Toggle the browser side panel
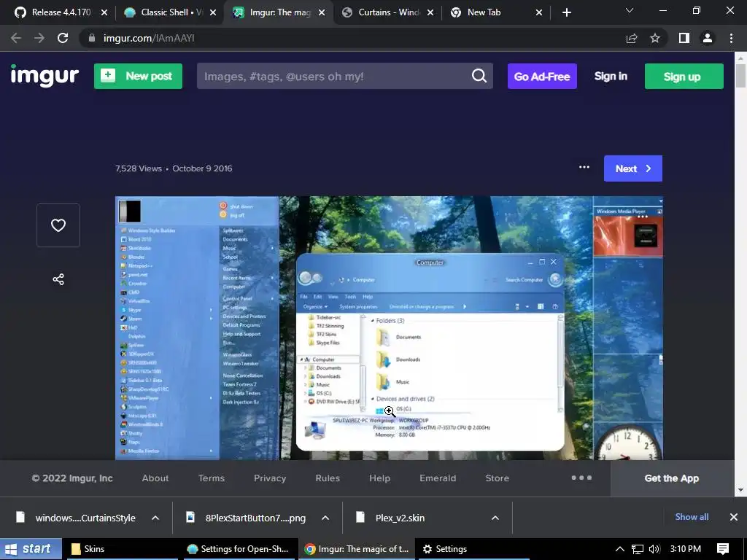This screenshot has width=747, height=560. tap(684, 38)
